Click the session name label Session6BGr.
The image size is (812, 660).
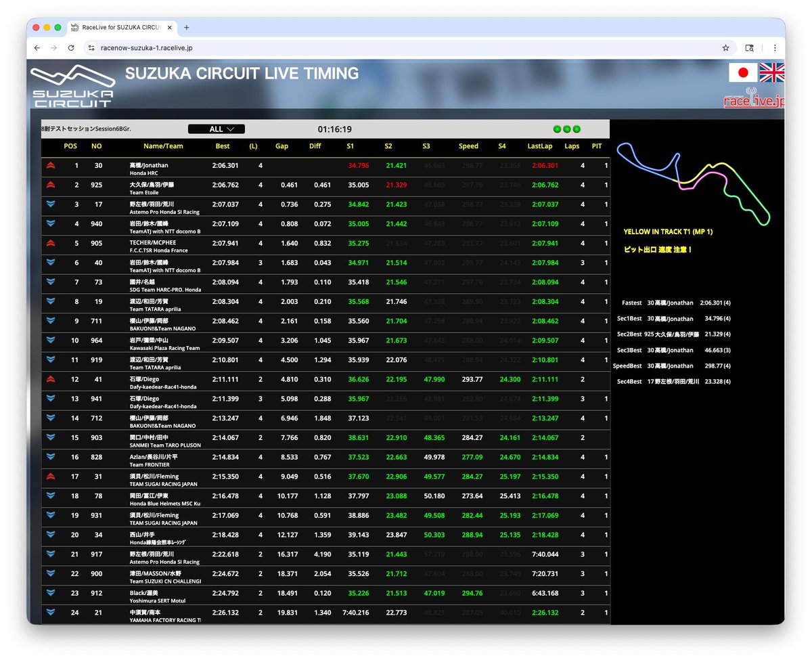pyautogui.click(x=86, y=129)
